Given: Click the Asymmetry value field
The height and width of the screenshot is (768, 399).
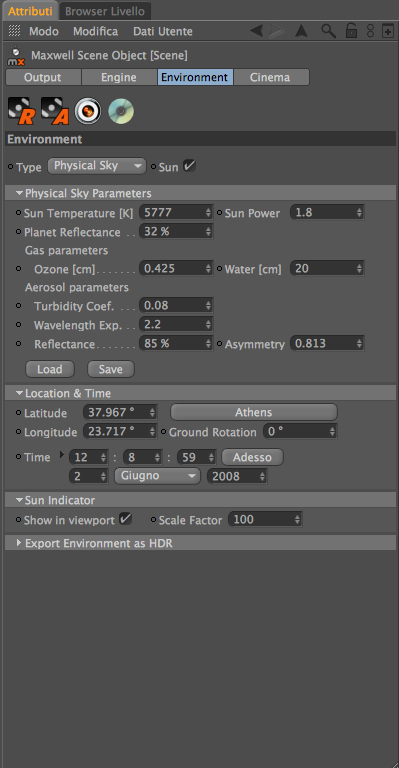Looking at the screenshot, I should (327, 343).
